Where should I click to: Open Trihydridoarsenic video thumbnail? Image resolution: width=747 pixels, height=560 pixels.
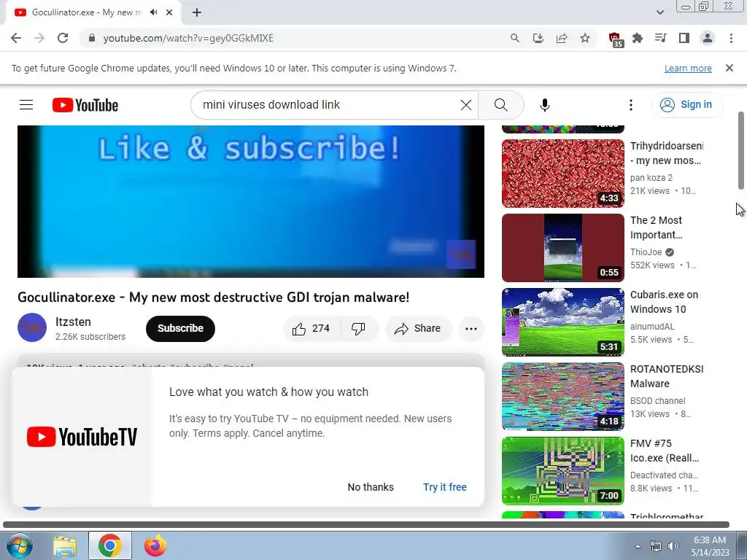[x=562, y=174]
